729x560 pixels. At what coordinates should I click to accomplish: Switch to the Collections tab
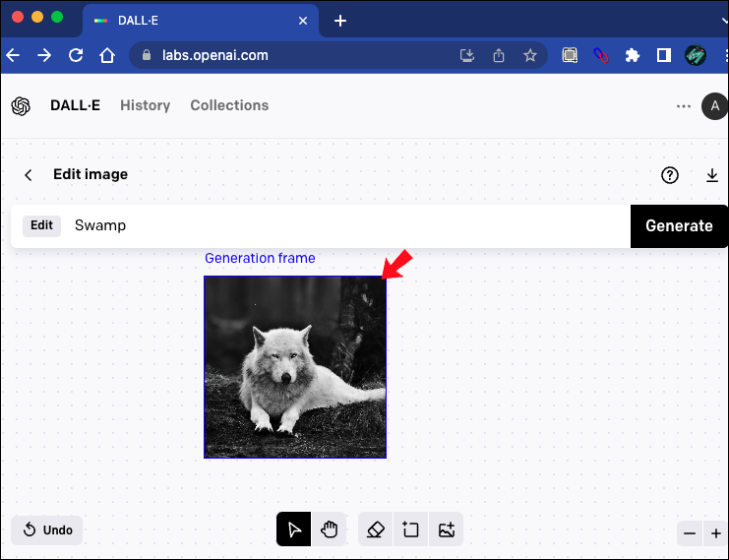229,105
